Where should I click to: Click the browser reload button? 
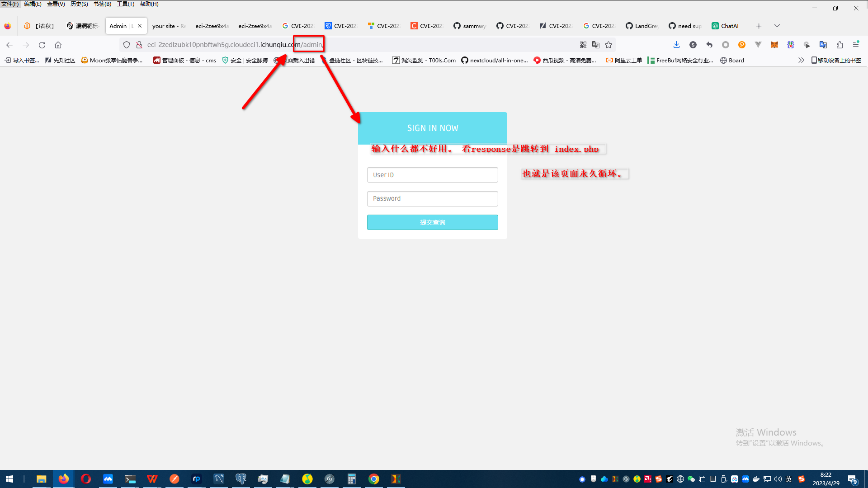click(x=42, y=45)
